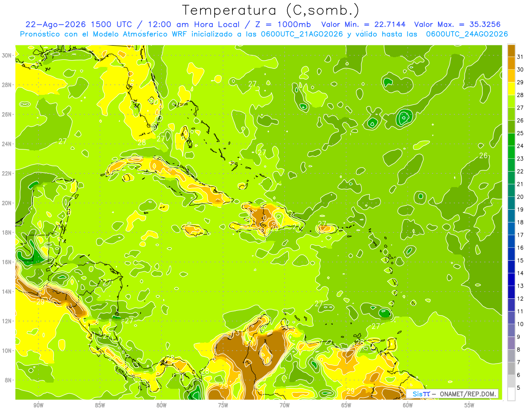
Task: Click the "Valor Max. = 35.3256" readout
Action: click(457, 24)
